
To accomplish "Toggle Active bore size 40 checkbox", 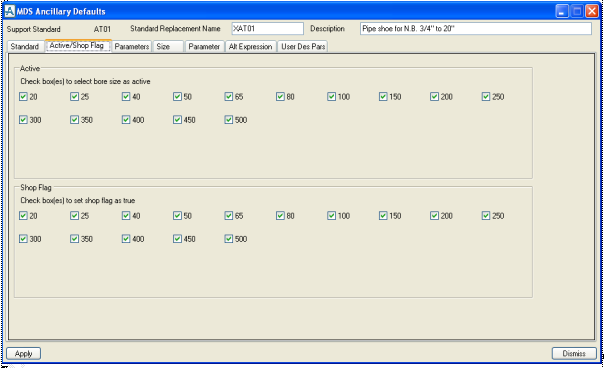I will coord(126,96).
